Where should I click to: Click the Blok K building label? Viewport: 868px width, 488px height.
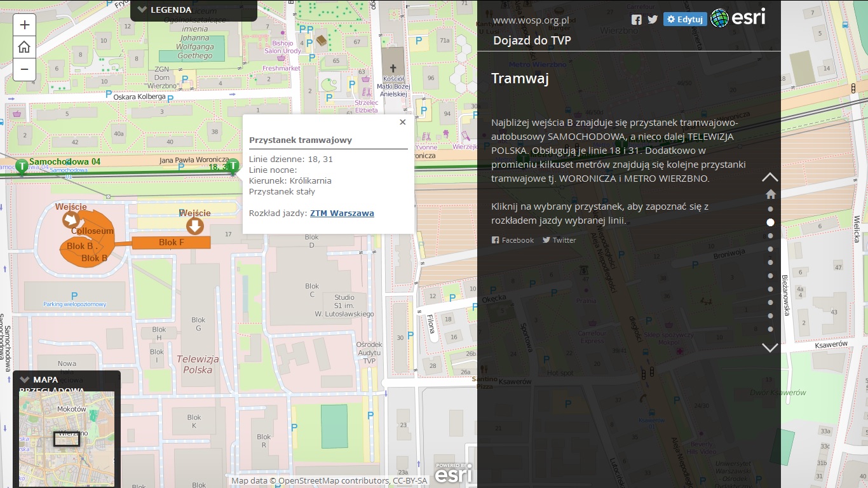click(x=194, y=421)
